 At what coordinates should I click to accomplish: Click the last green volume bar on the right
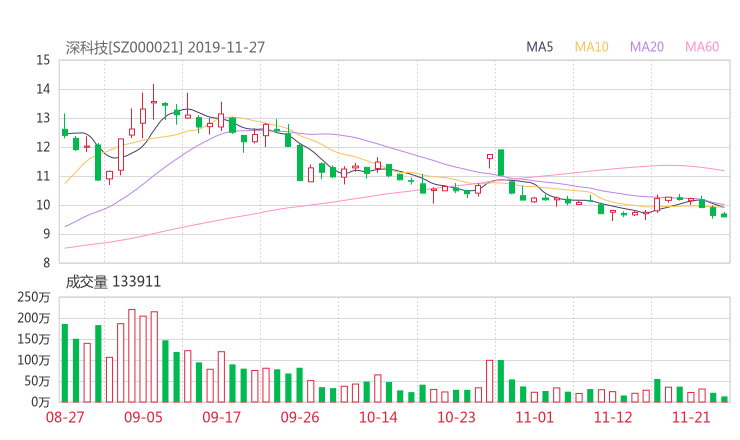coord(724,399)
